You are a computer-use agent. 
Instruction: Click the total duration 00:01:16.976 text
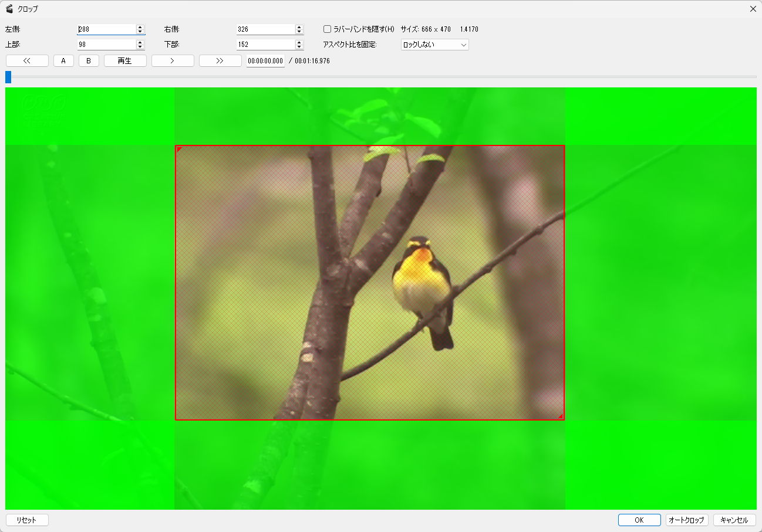(x=312, y=61)
